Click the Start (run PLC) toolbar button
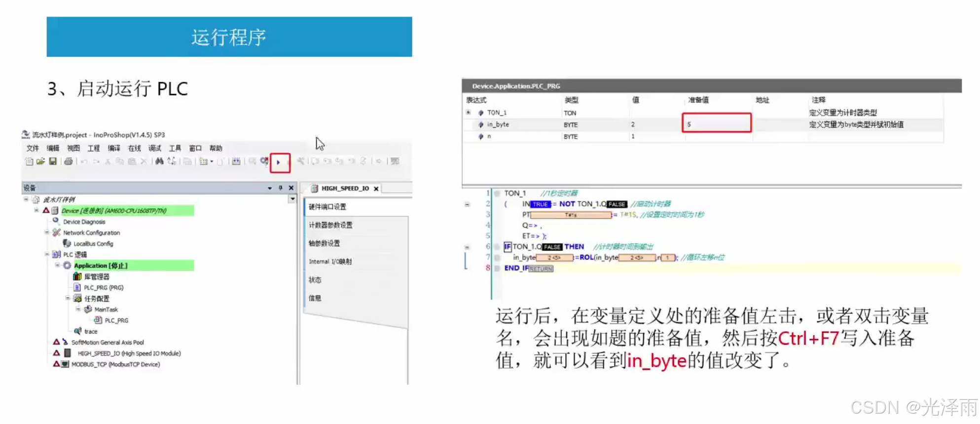 pos(279,162)
